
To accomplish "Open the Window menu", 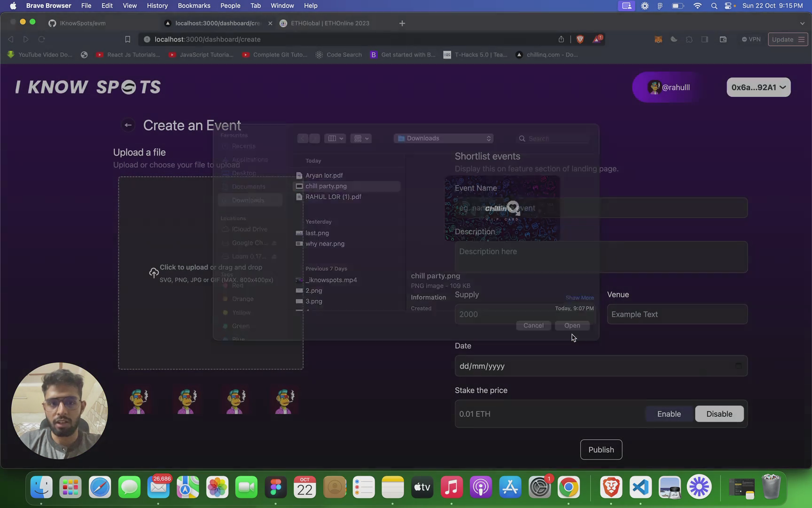I will pyautogui.click(x=282, y=6).
